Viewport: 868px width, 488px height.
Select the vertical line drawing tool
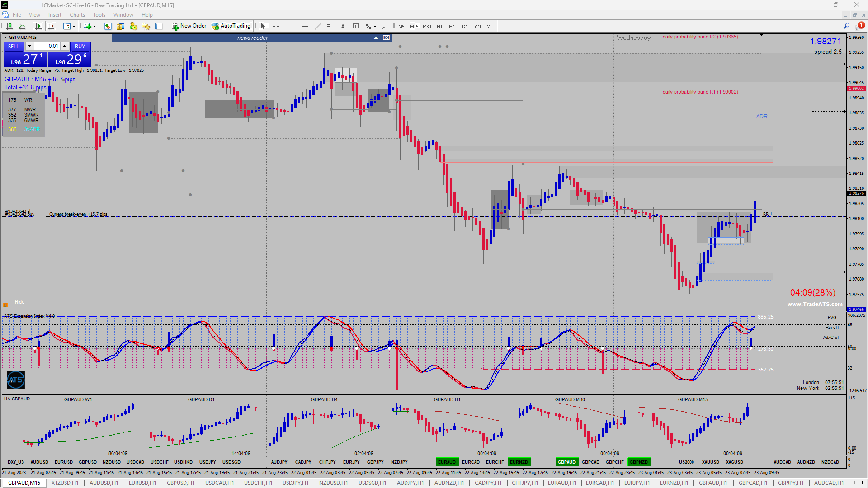tap(292, 26)
